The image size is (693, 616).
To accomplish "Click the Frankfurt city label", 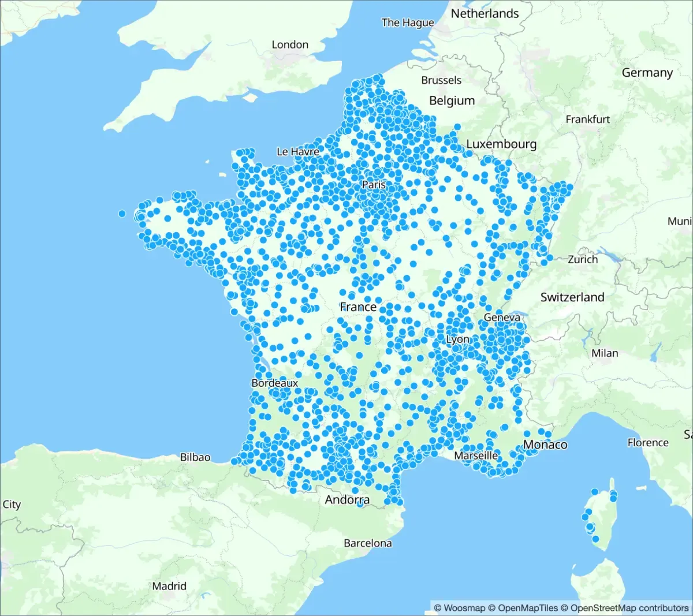I will click(587, 119).
